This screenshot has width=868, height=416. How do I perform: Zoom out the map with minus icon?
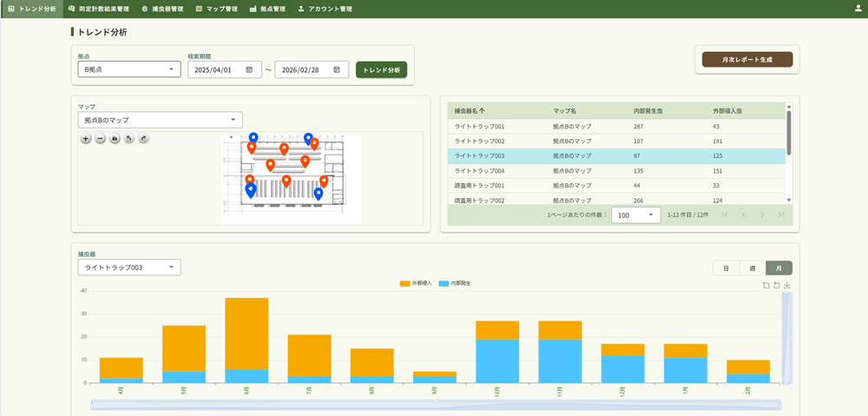click(x=100, y=138)
